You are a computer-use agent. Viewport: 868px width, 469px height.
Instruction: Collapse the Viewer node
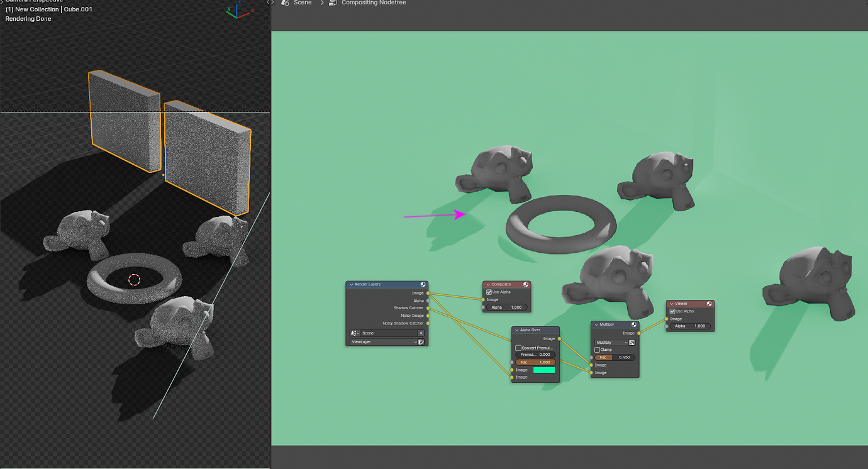coord(671,304)
